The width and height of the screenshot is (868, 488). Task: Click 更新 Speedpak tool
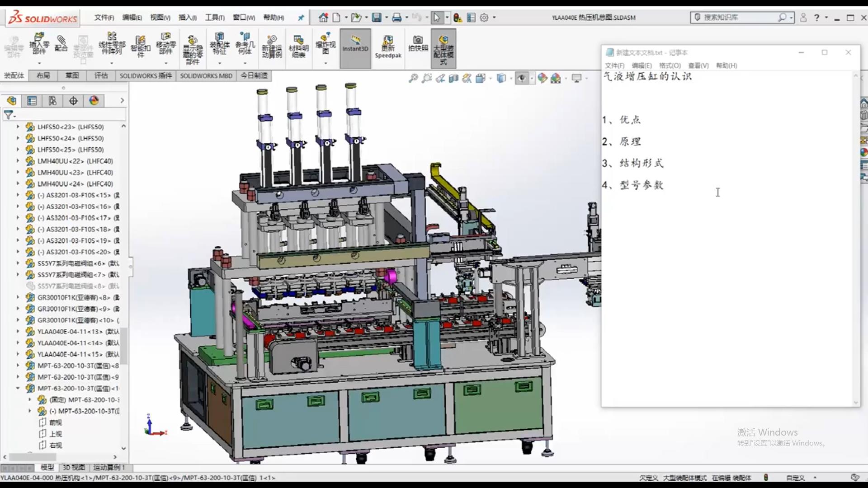click(388, 47)
